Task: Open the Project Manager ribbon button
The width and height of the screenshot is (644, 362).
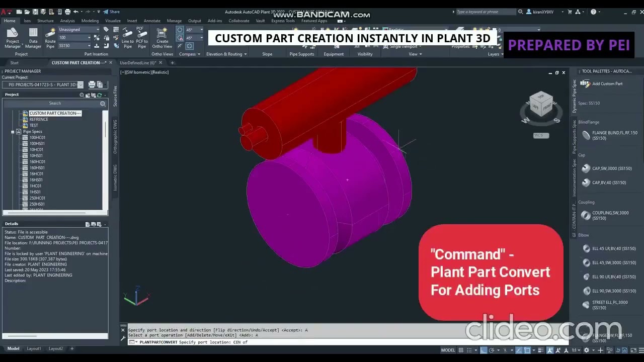Action: 13,38
